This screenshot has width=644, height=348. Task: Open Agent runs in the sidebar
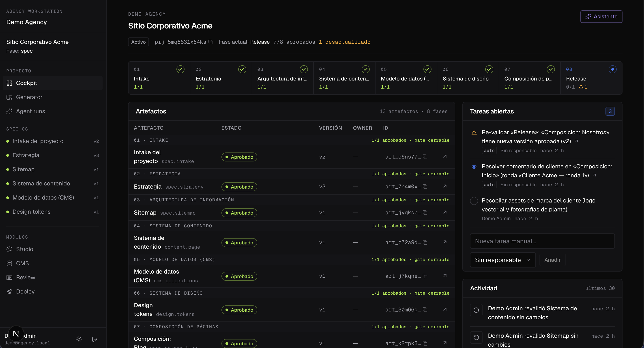[53, 111]
